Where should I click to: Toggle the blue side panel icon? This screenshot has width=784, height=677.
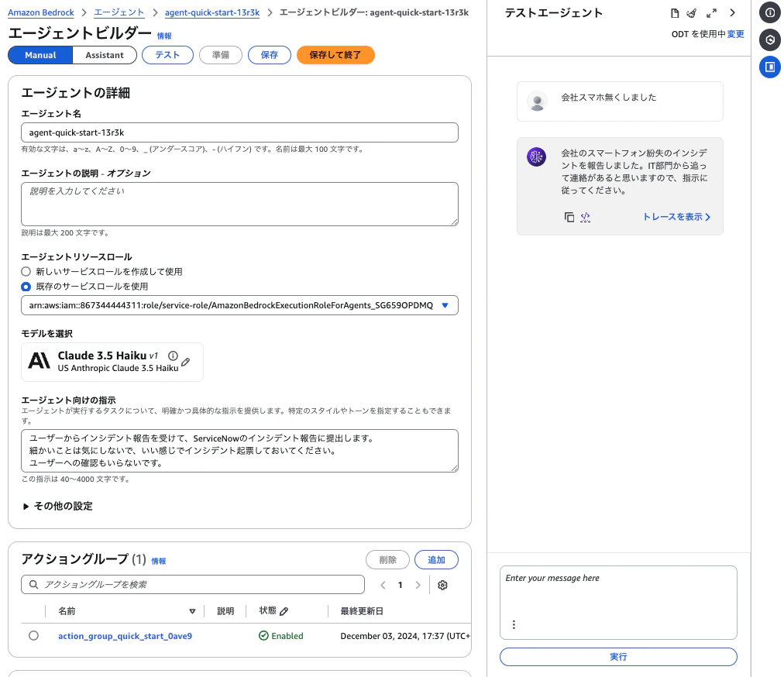pos(770,67)
